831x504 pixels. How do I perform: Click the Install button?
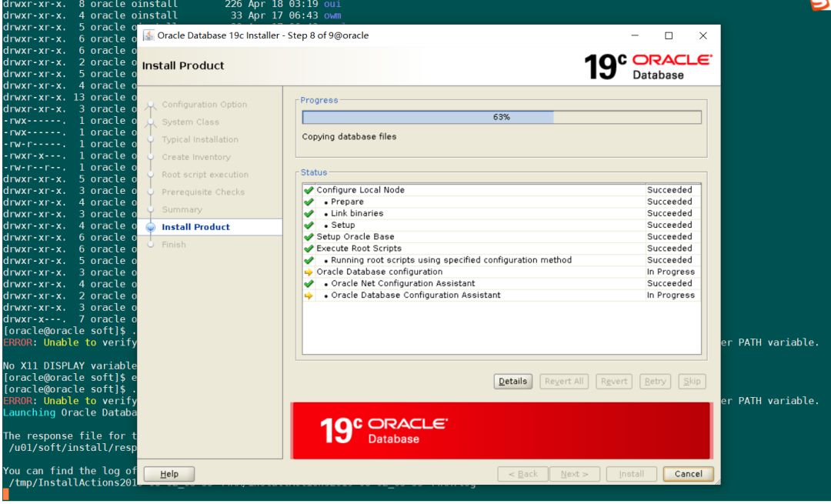tap(631, 474)
